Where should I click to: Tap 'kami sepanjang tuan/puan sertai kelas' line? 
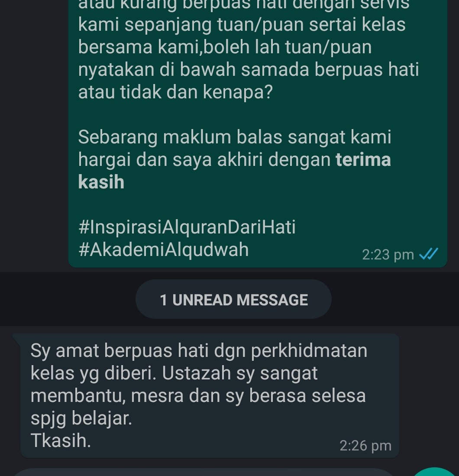click(x=242, y=25)
